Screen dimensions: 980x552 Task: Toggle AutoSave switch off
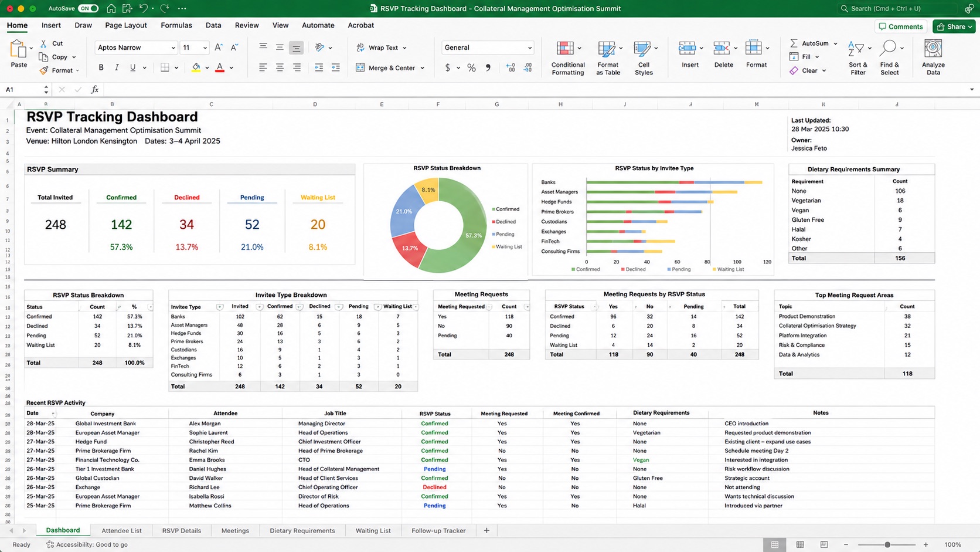(89, 8)
